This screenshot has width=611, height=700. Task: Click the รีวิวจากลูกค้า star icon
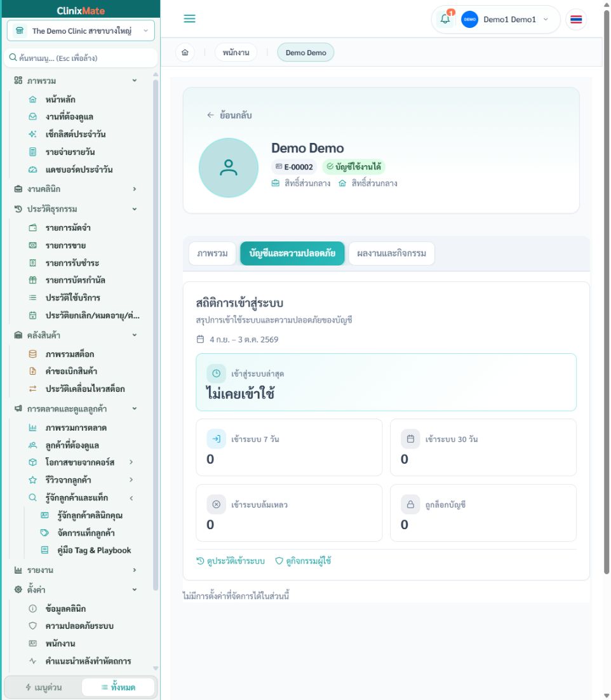coord(32,480)
